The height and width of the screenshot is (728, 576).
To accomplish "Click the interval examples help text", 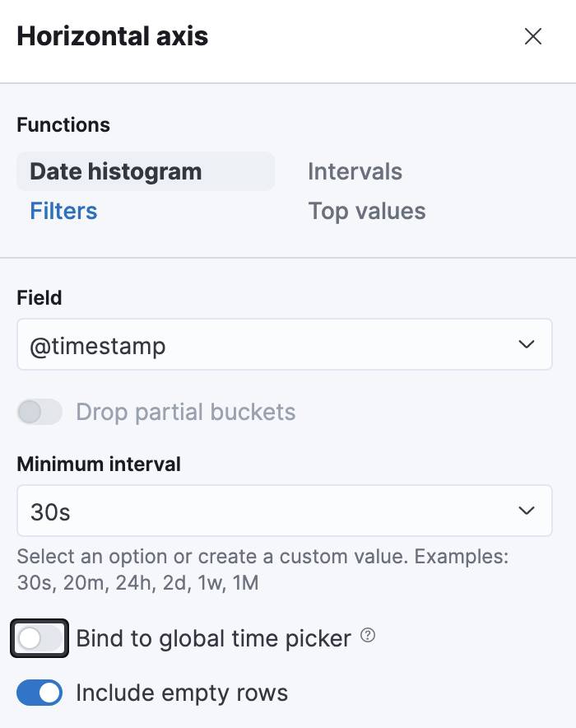I will [x=263, y=570].
